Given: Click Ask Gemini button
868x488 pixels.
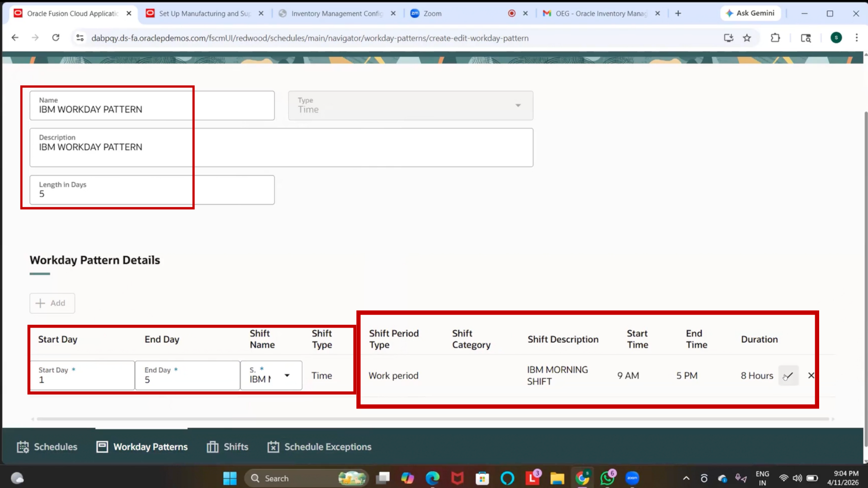Looking at the screenshot, I should 750,13.
